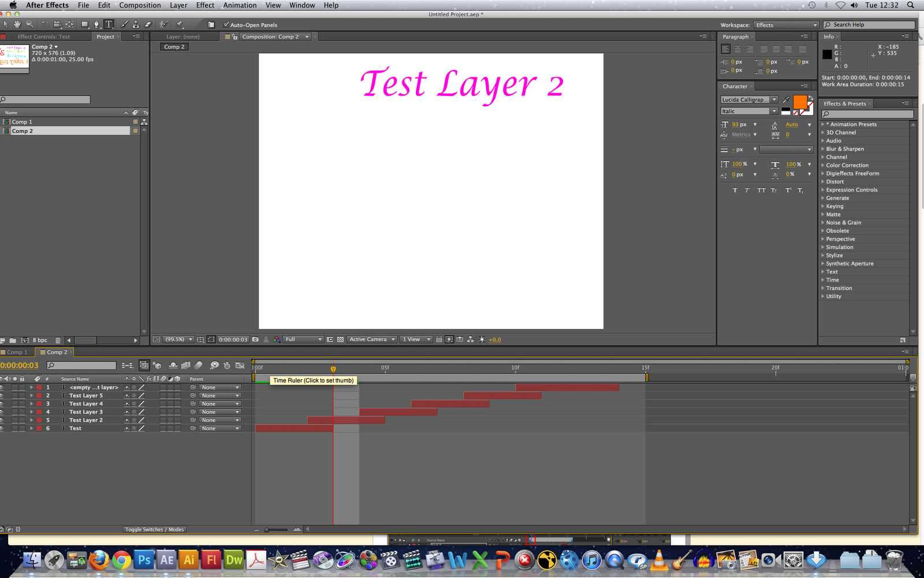The height and width of the screenshot is (578, 924).
Task: Open the Parent dropdown for Test Layer 3
Action: coord(219,412)
